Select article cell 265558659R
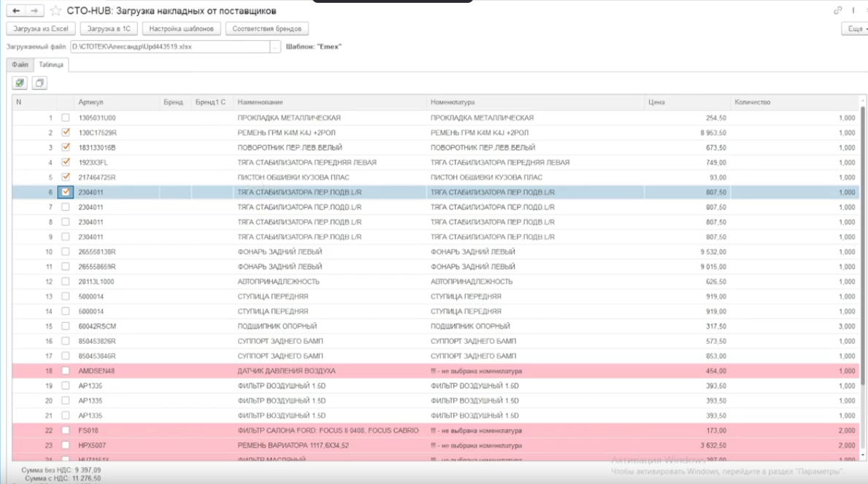868x484 pixels. (117, 267)
